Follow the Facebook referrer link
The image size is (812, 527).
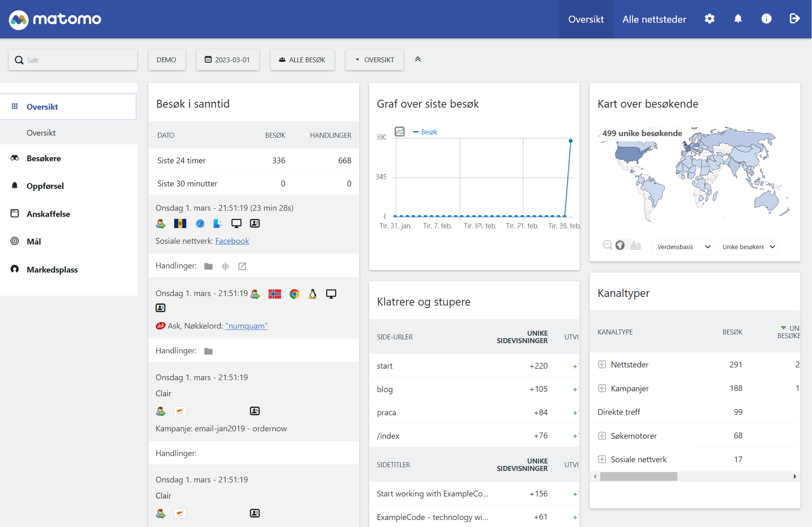tap(232, 241)
